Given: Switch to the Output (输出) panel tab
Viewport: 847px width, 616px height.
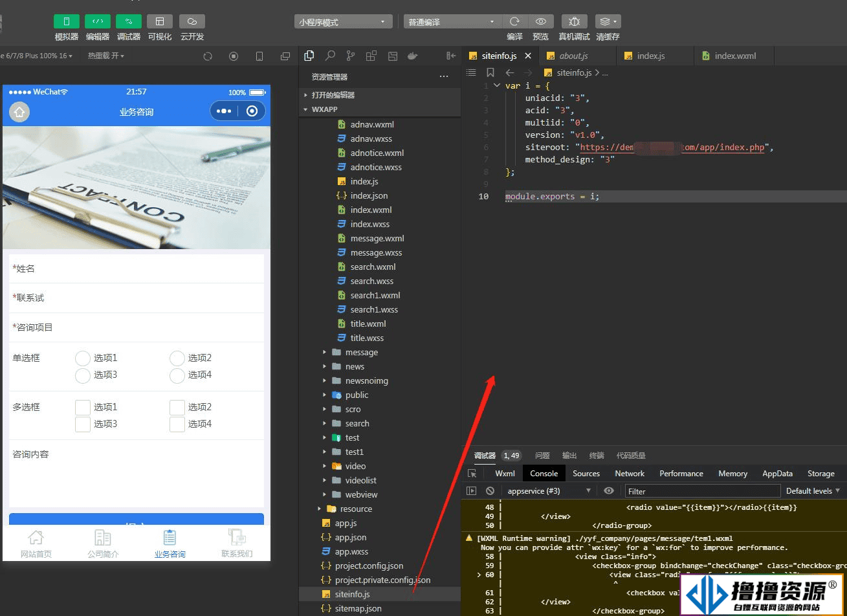Looking at the screenshot, I should [569, 456].
